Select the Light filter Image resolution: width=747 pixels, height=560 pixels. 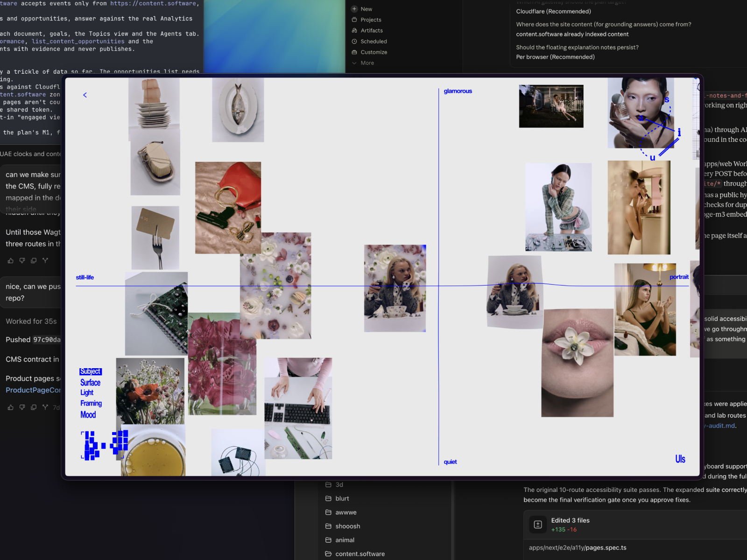coord(87,392)
